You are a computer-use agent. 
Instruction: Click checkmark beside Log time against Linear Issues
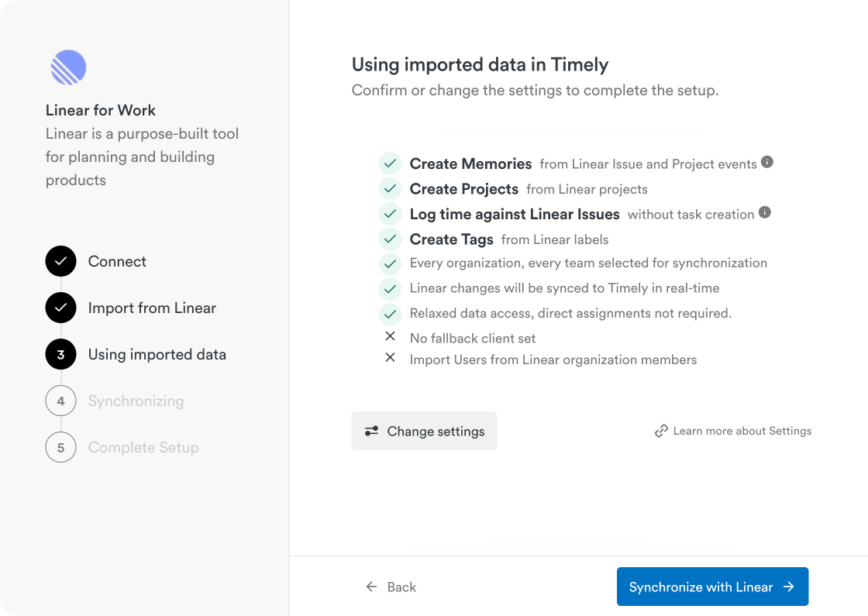pos(389,214)
